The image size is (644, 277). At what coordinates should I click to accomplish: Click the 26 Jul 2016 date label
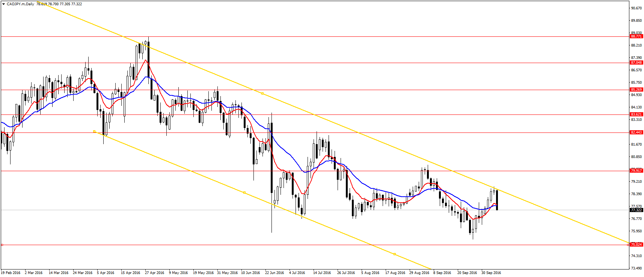pyautogui.click(x=346, y=273)
